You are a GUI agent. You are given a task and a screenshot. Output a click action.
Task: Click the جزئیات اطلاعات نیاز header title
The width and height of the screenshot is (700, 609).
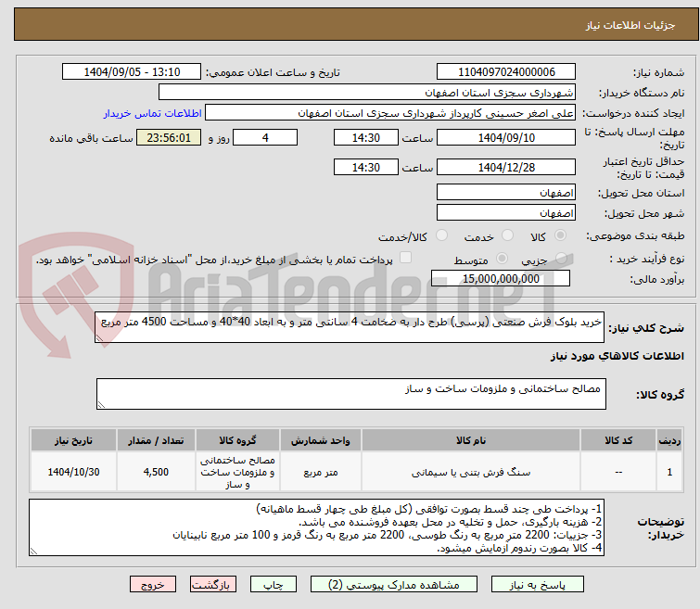[x=630, y=25]
